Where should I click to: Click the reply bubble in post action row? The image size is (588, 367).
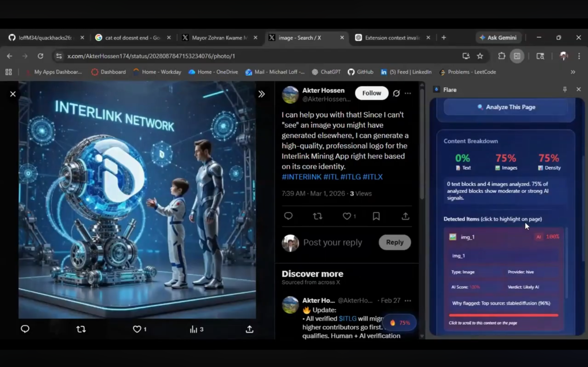coord(288,216)
